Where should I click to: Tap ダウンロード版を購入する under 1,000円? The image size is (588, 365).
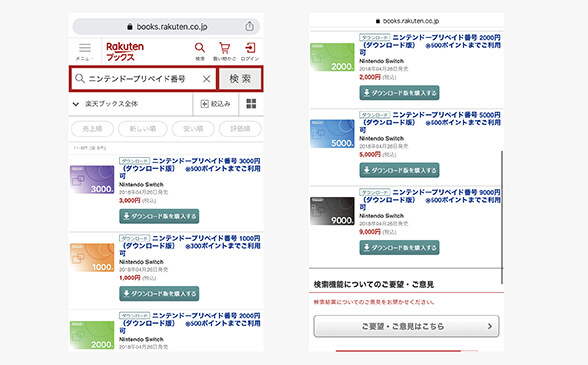click(x=159, y=294)
